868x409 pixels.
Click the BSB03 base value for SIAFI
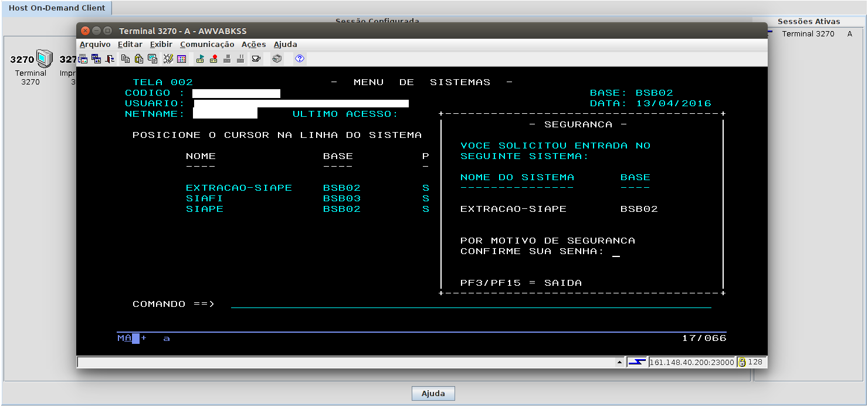pos(342,198)
